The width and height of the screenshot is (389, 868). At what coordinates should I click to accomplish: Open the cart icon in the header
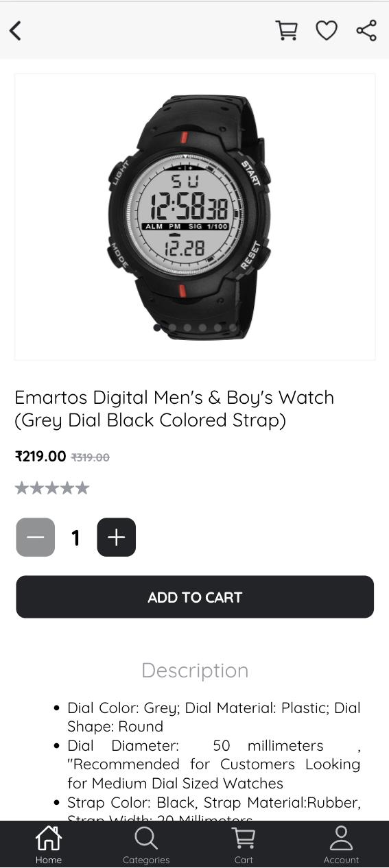tap(286, 31)
